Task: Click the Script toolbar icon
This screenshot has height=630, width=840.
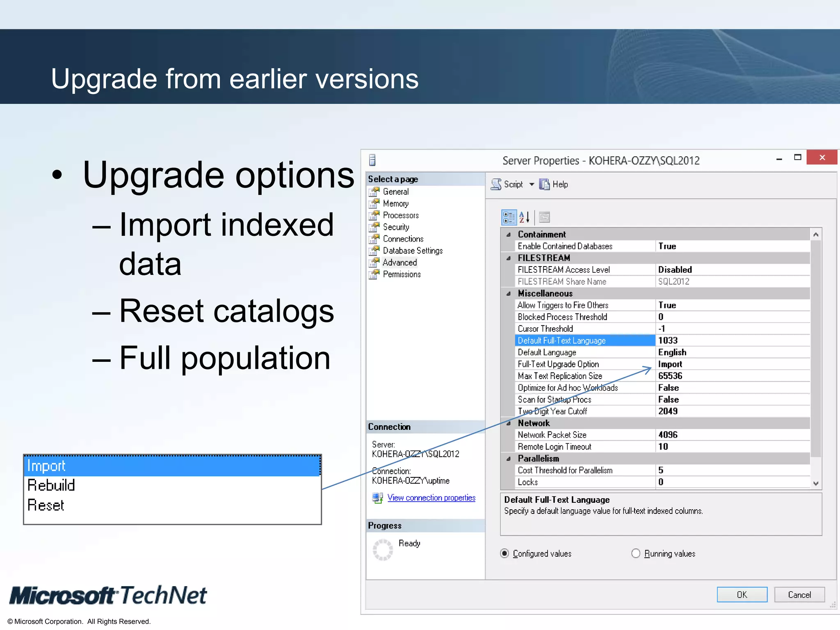Action: tap(496, 185)
